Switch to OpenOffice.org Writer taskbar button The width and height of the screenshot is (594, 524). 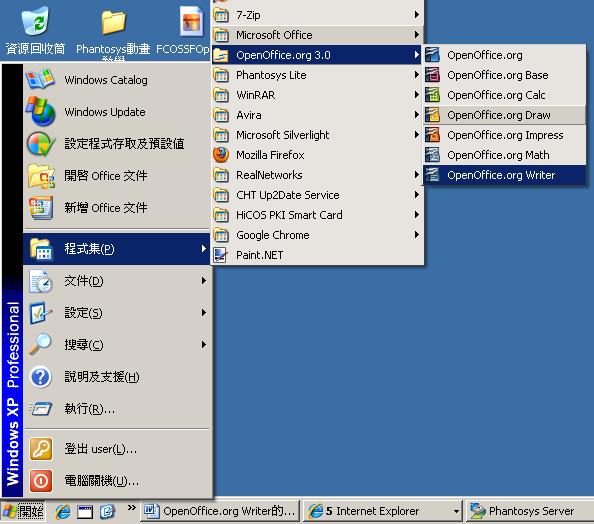pyautogui.click(x=220, y=511)
